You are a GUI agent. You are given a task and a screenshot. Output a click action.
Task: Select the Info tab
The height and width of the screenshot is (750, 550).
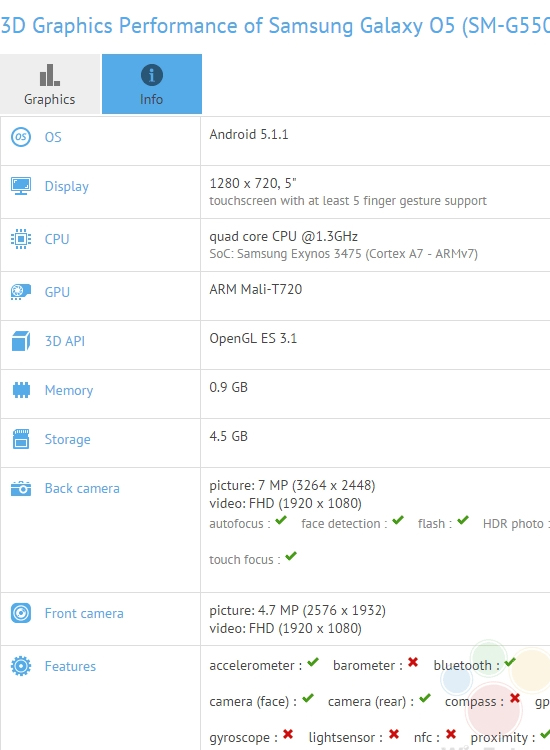(x=152, y=84)
